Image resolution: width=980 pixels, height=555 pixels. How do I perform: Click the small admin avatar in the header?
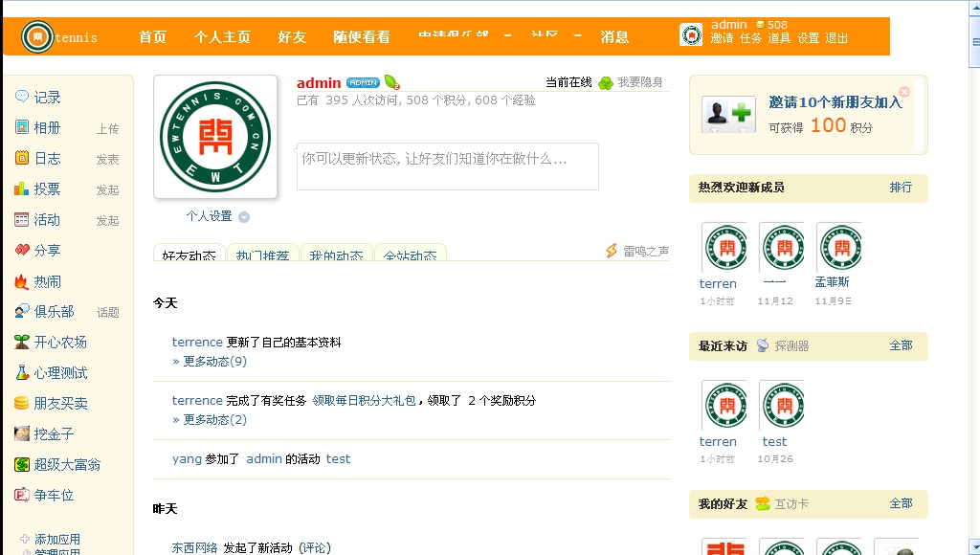[691, 34]
